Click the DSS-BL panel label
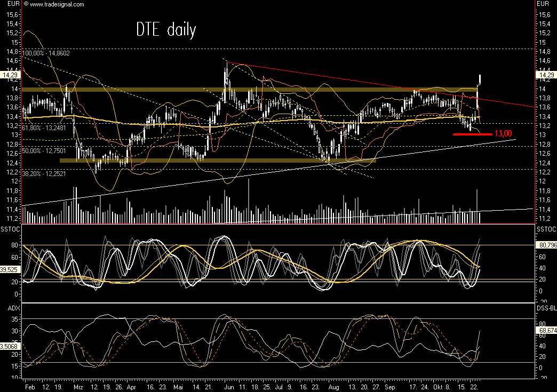557x392 pixels. pos(545,308)
